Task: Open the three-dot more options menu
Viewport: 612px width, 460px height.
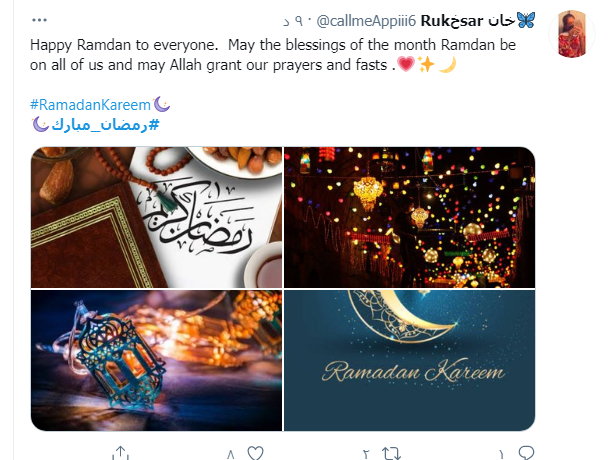Action: tap(39, 20)
